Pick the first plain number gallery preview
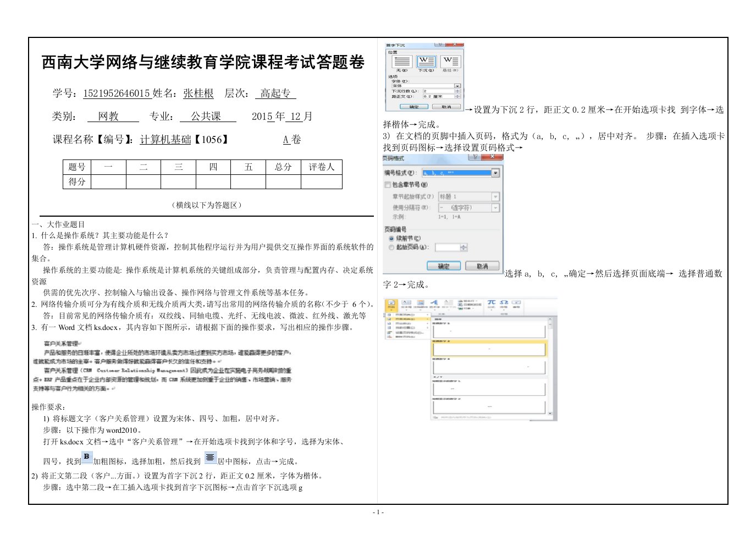Screen dimensions: 756x534 tap(489, 332)
